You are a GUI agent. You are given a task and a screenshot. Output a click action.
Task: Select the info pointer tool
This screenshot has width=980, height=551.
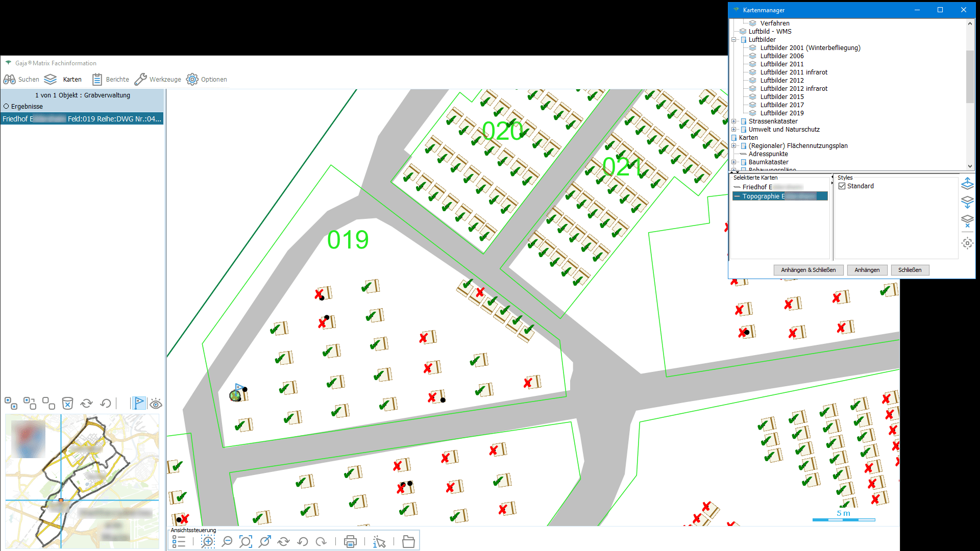click(379, 542)
